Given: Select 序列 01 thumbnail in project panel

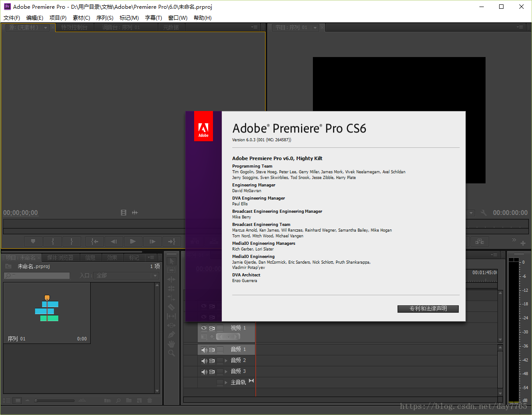Looking at the screenshot, I should (47, 313).
